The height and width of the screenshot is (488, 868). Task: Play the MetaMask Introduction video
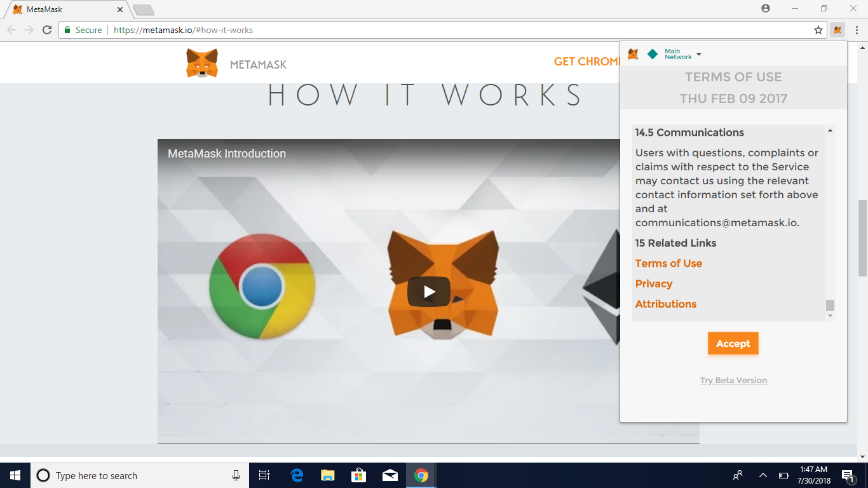pyautogui.click(x=428, y=291)
